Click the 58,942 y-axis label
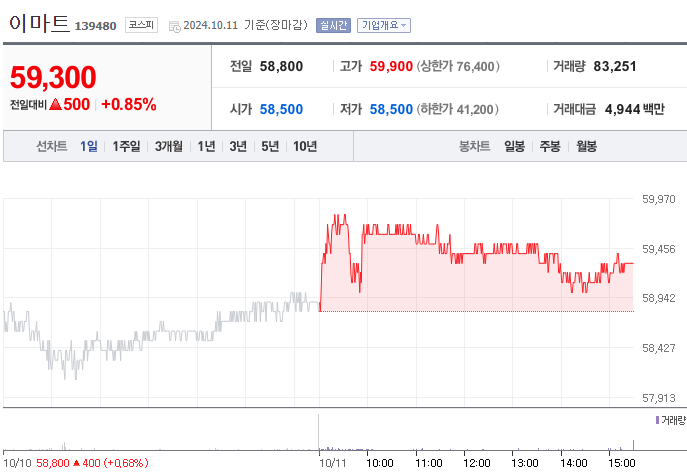Image resolution: width=687 pixels, height=475 pixels. point(659,298)
